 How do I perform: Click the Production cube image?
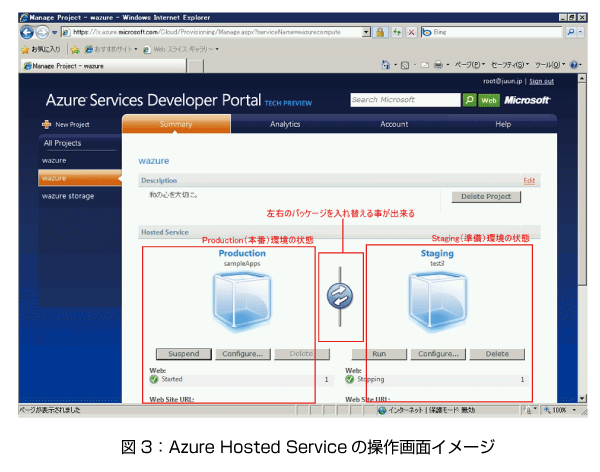point(242,301)
